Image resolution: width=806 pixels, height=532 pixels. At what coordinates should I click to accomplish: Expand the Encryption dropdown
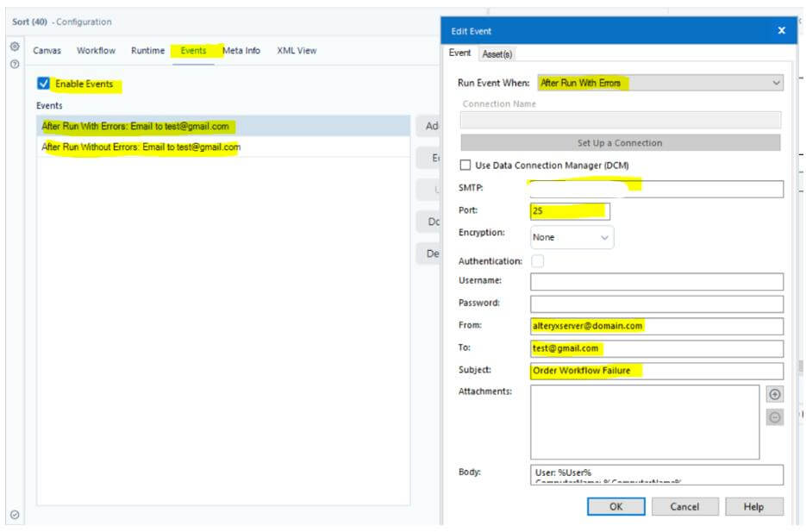pos(572,237)
